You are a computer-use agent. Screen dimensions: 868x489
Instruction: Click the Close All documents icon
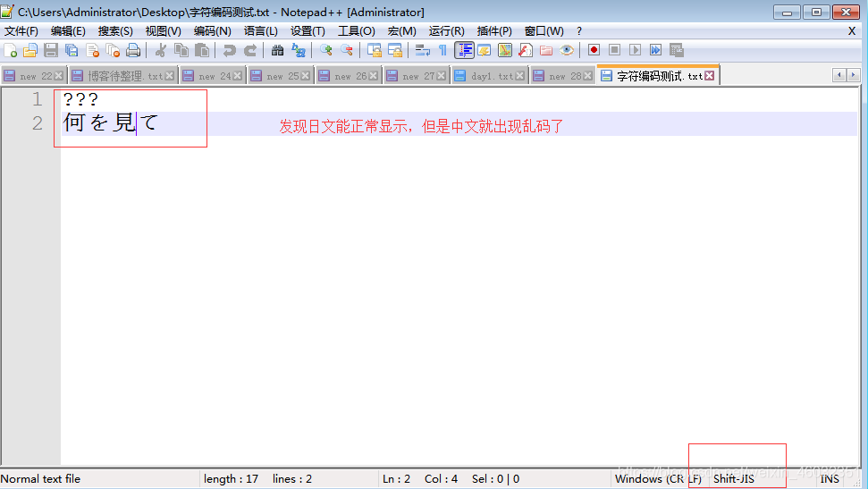(x=113, y=50)
